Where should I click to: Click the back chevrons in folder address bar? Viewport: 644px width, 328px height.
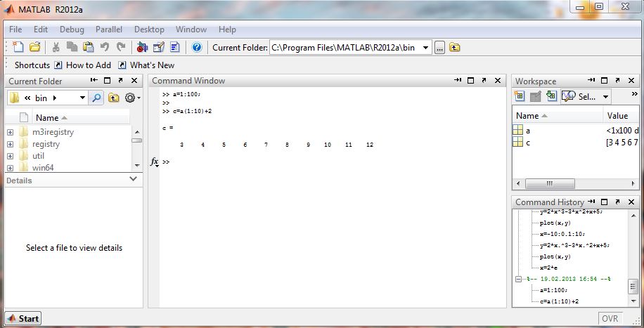27,98
